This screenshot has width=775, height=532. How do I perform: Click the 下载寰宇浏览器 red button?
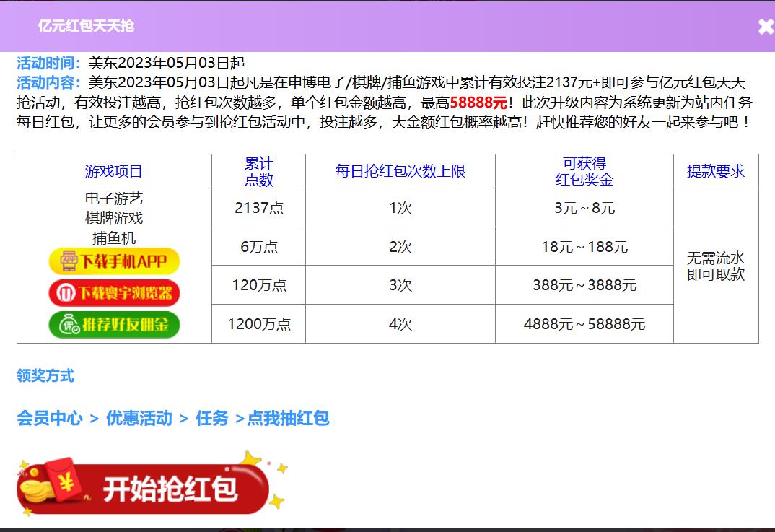click(x=114, y=293)
